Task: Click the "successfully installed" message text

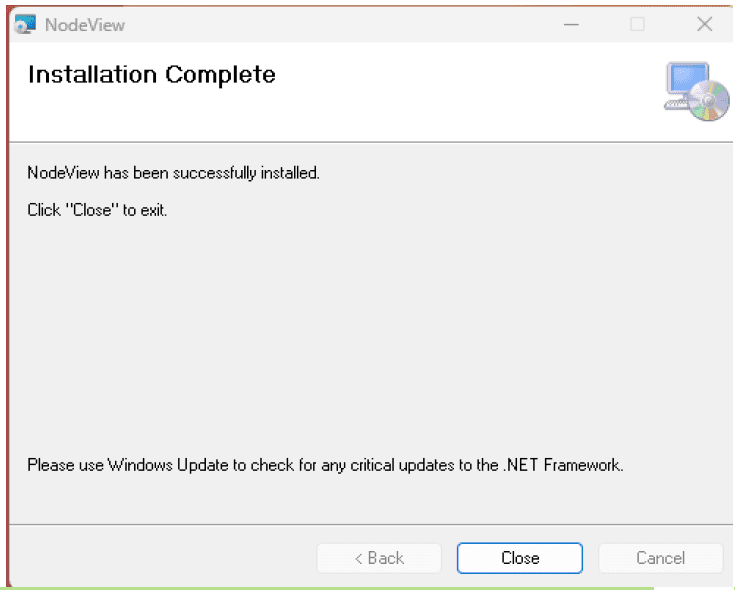Action: [x=173, y=173]
